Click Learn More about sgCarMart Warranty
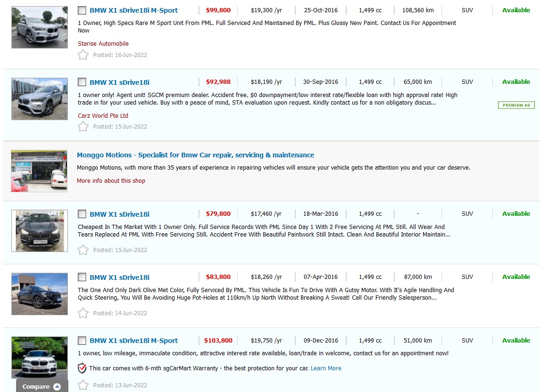 [x=326, y=368]
